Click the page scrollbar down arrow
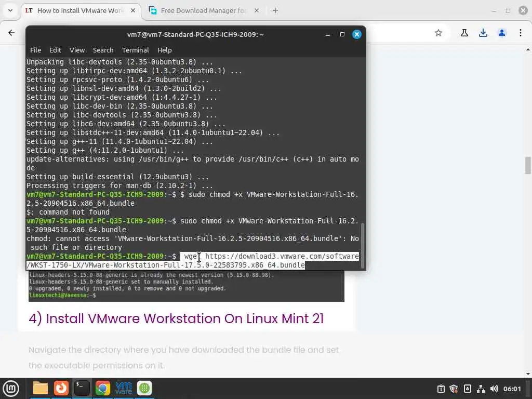This screenshot has width=532, height=399. point(528,374)
